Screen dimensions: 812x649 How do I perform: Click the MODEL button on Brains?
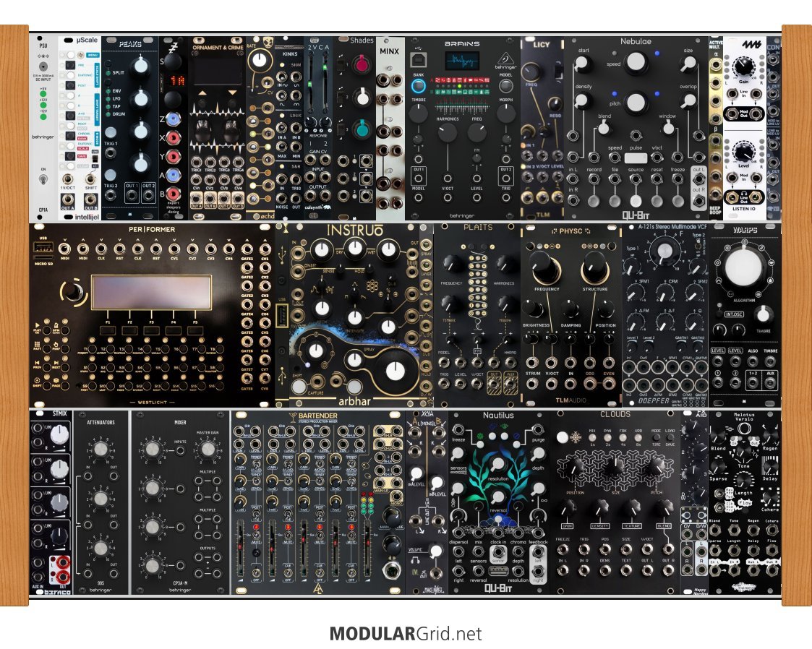click(505, 85)
